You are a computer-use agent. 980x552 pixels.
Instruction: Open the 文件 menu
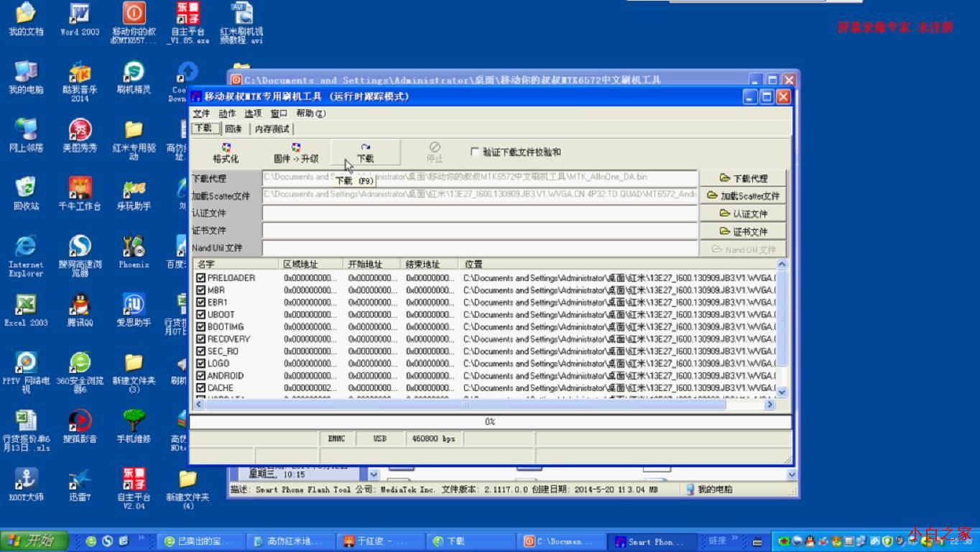tap(202, 114)
